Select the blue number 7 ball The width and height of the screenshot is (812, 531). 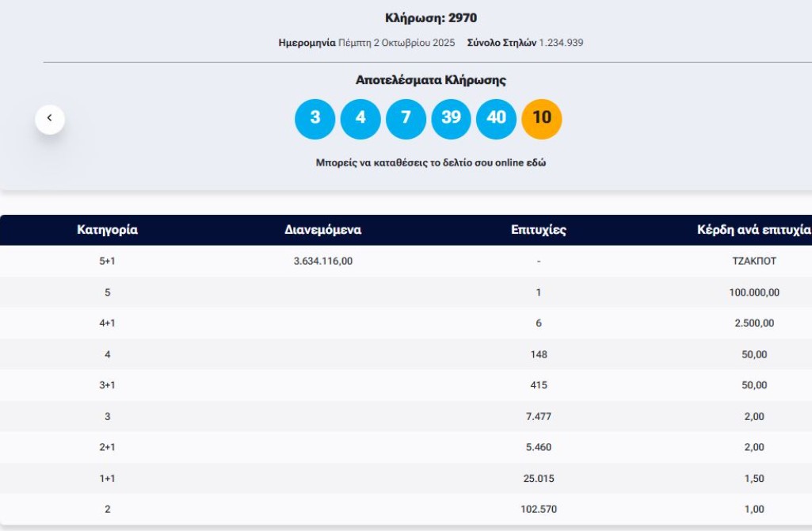[x=406, y=119]
